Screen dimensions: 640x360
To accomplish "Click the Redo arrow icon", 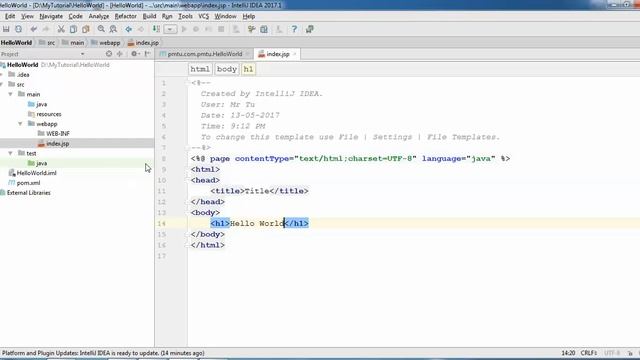I will 45,29.
